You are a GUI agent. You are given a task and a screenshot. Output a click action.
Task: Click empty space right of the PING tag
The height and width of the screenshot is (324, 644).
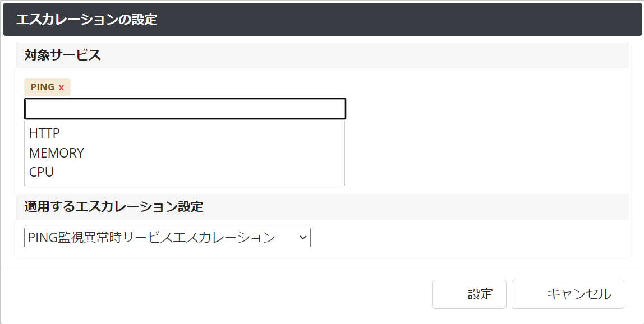280,87
